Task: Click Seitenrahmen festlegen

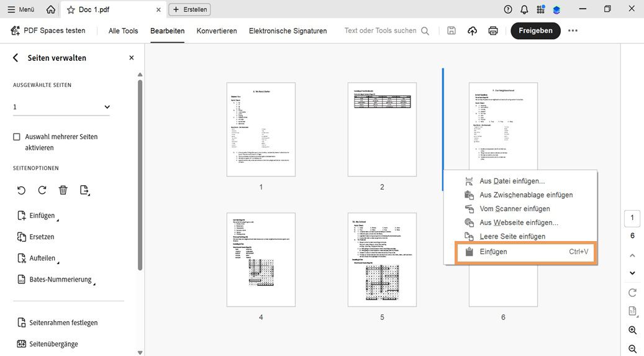Action: [x=58, y=322]
